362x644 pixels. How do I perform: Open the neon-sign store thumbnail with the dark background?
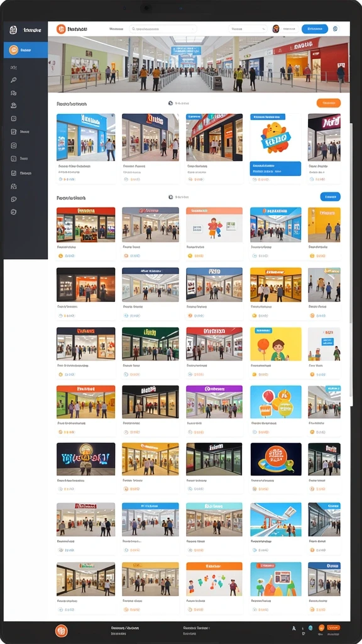pyautogui.click(x=85, y=459)
